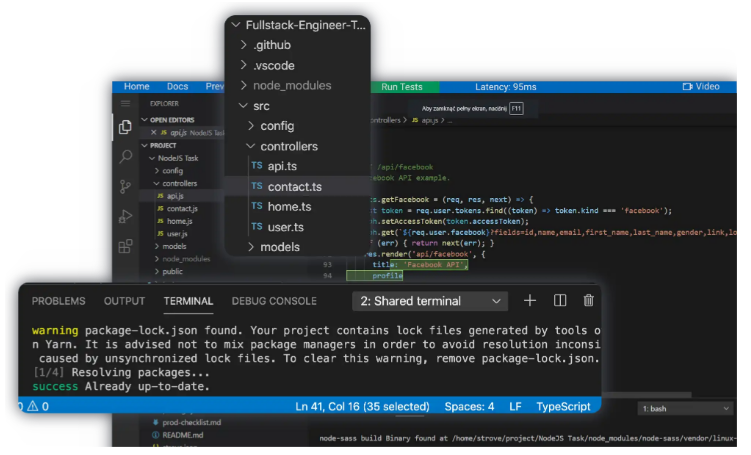Split the terminal with split icon
The height and width of the screenshot is (455, 751).
tap(560, 301)
